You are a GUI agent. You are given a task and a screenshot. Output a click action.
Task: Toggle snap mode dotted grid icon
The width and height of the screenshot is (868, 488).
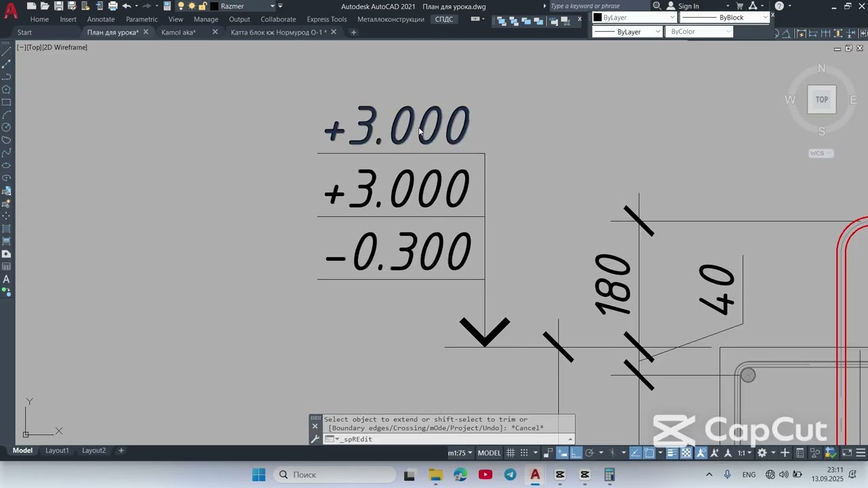(x=524, y=453)
